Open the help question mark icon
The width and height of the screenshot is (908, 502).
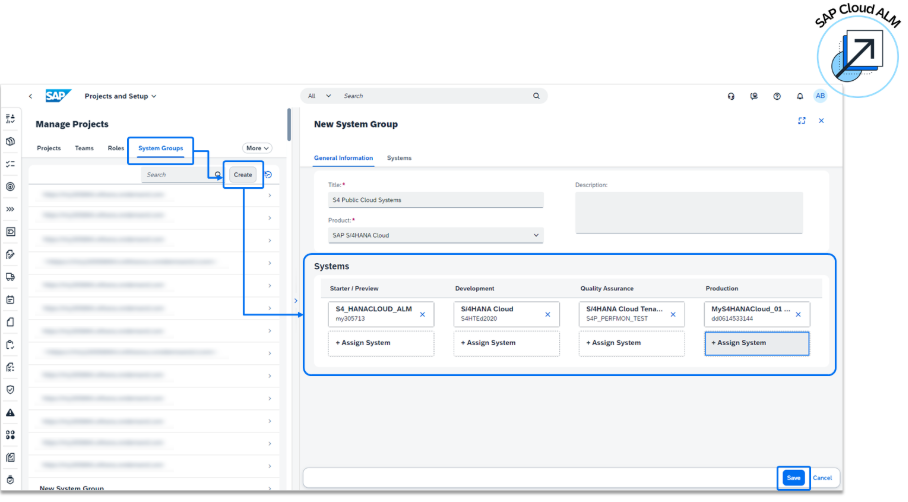click(777, 96)
